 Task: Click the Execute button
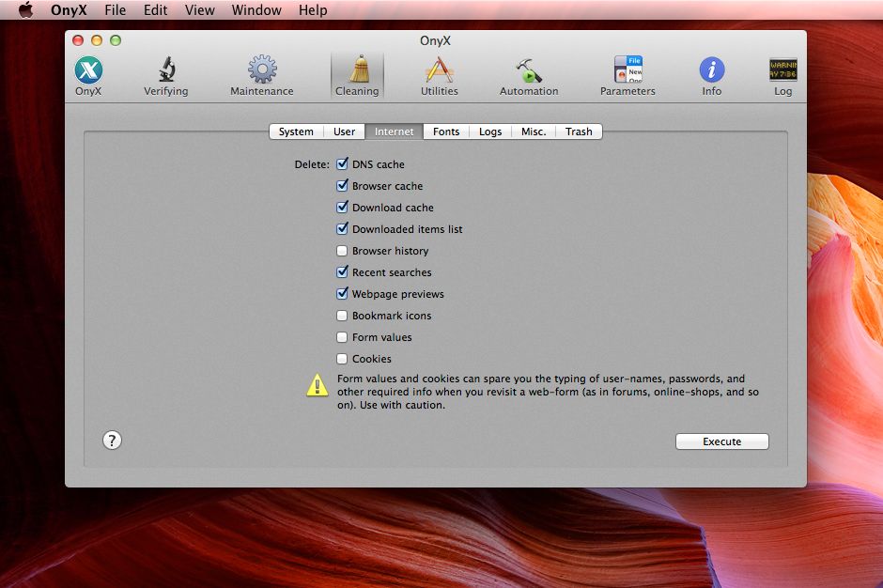722,441
